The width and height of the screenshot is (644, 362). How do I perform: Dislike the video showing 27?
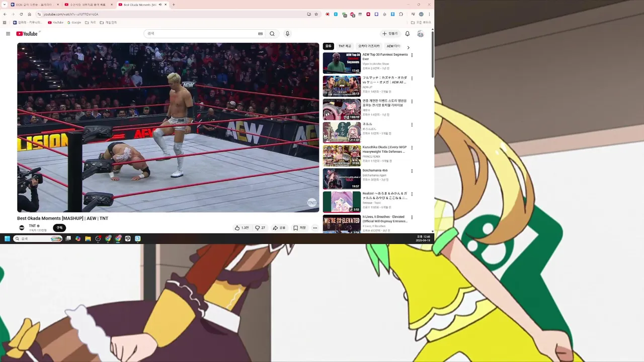[260, 228]
